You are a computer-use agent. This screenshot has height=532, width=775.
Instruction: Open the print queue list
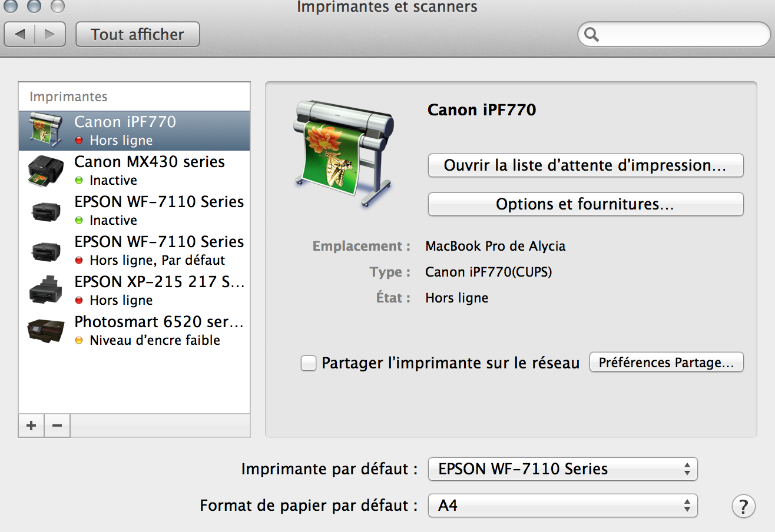(x=585, y=165)
